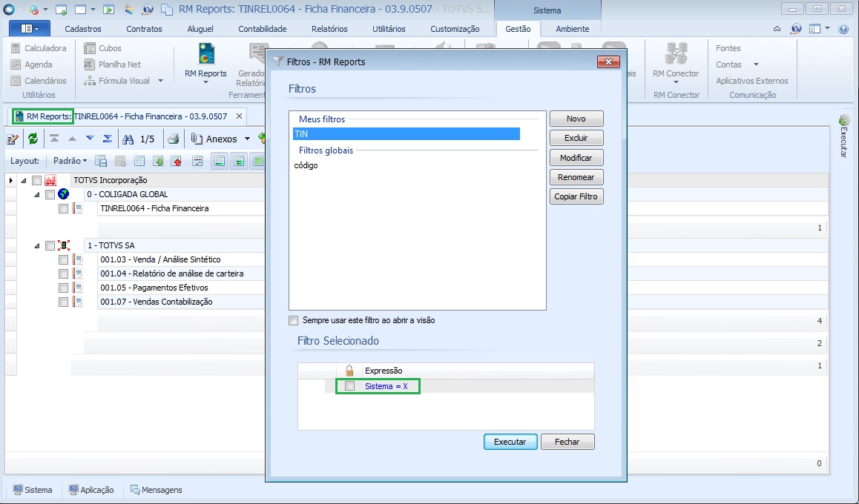
Task: Jump to first record arrow
Action: (x=54, y=139)
